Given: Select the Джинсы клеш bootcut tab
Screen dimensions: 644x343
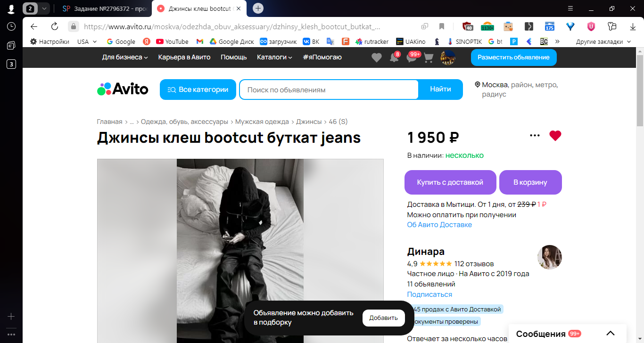Looking at the screenshot, I should [x=199, y=8].
